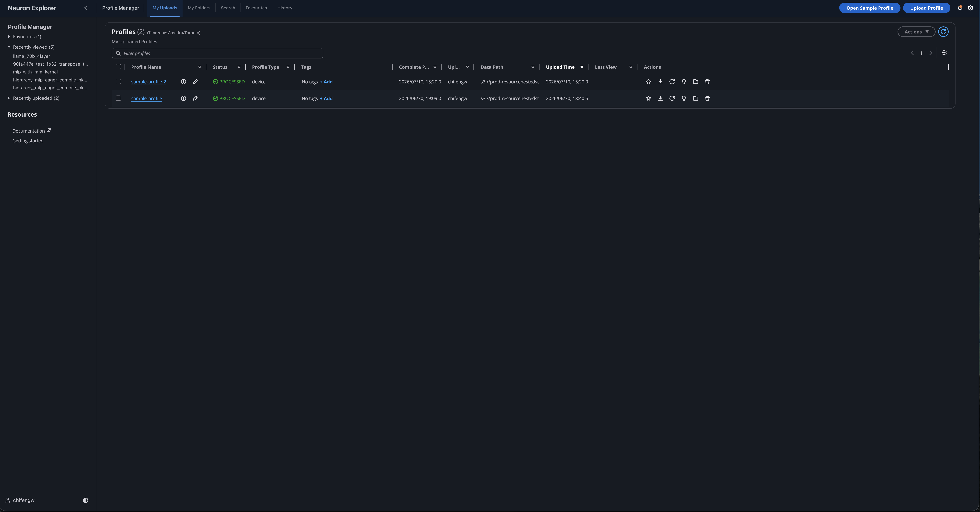Viewport: 980px width, 512px height.
Task: Click Upl... column header filter arrow
Action: click(x=468, y=67)
